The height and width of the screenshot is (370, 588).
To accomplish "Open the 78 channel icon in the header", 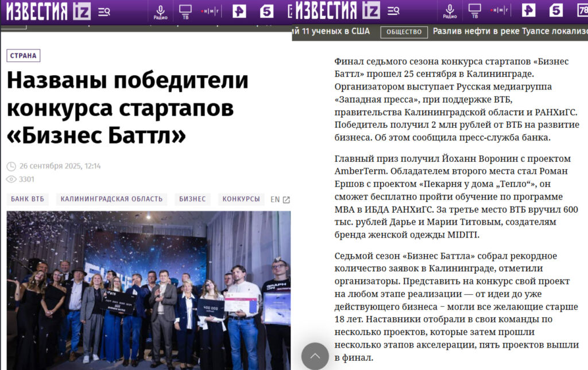I will pyautogui.click(x=582, y=10).
